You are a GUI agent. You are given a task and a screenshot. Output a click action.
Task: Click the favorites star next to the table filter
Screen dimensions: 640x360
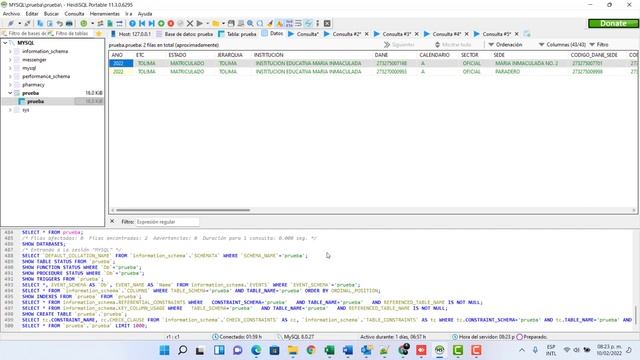[x=98, y=33]
